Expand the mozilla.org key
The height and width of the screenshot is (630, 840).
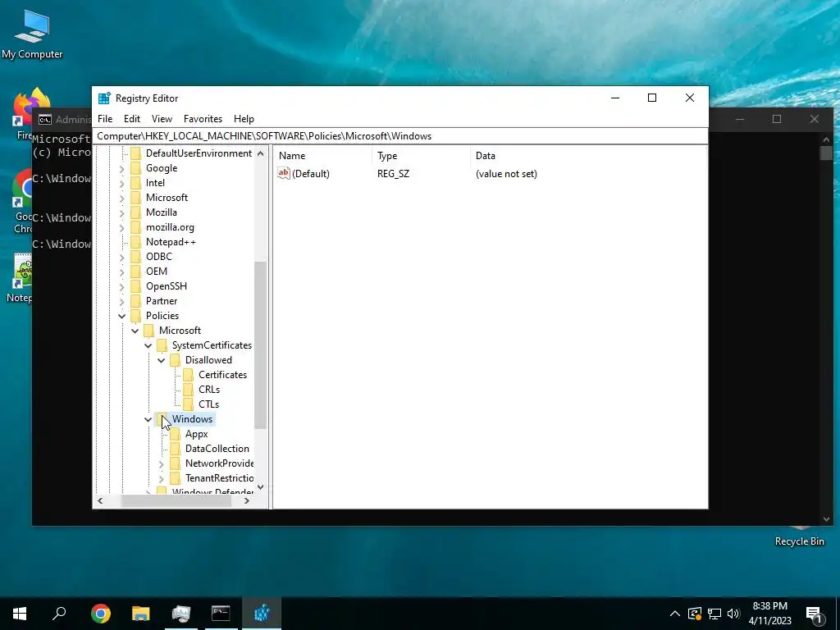click(121, 228)
